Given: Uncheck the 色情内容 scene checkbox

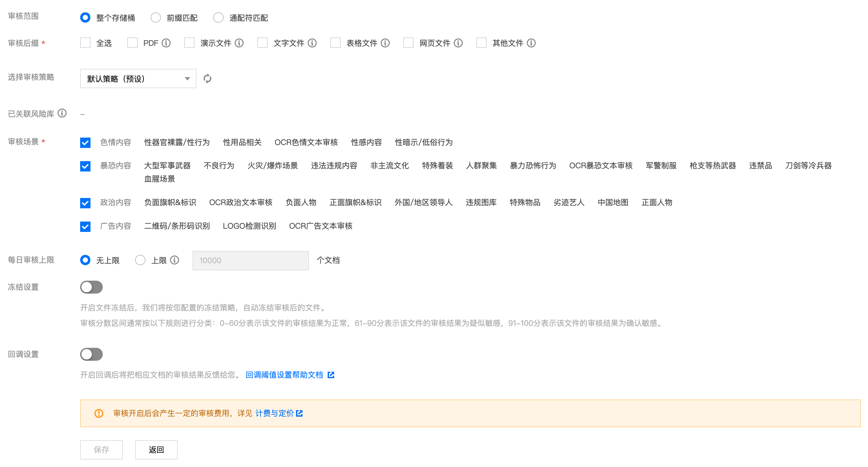Looking at the screenshot, I should click(x=85, y=142).
